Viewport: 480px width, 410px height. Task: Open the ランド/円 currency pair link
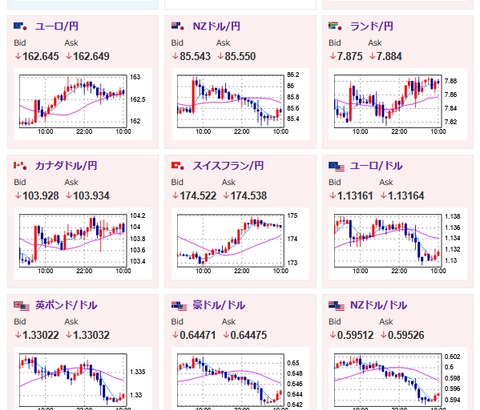pyautogui.click(x=371, y=26)
